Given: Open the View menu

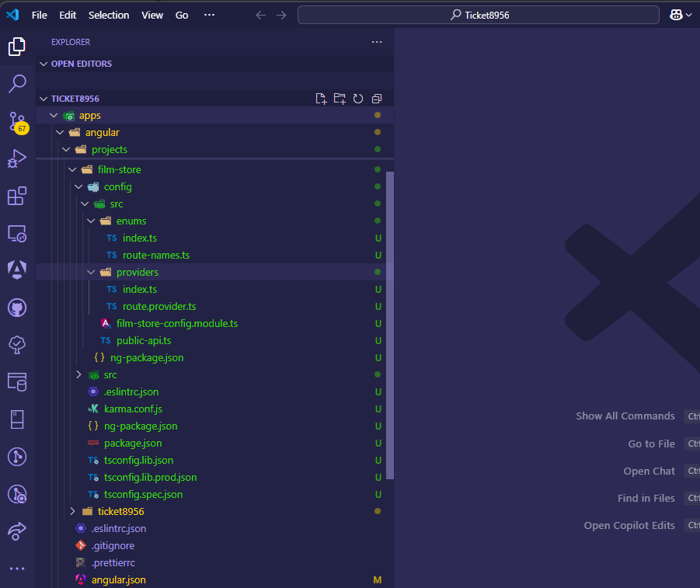Looking at the screenshot, I should 152,15.
